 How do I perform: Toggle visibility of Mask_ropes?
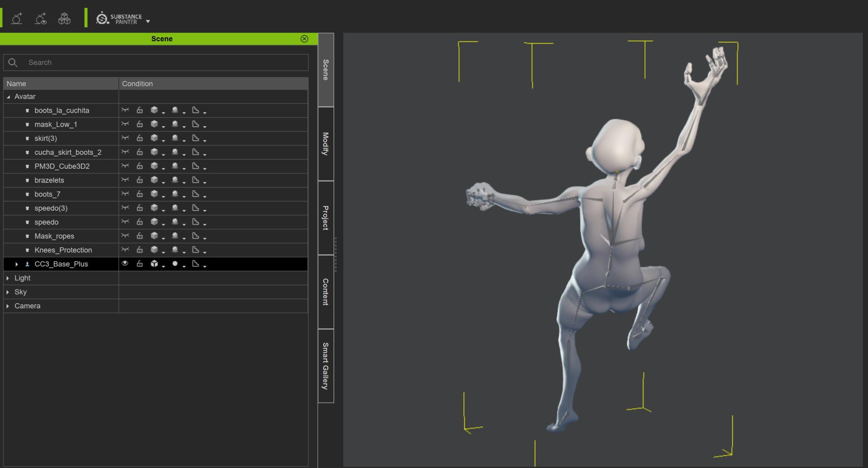pos(125,236)
